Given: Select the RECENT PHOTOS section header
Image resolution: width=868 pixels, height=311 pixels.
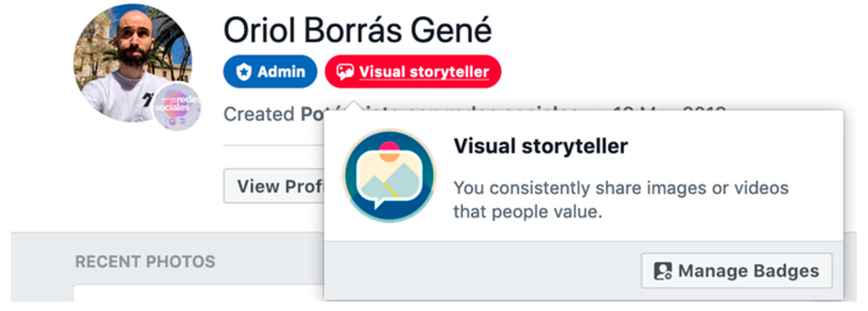Looking at the screenshot, I should [x=145, y=261].
